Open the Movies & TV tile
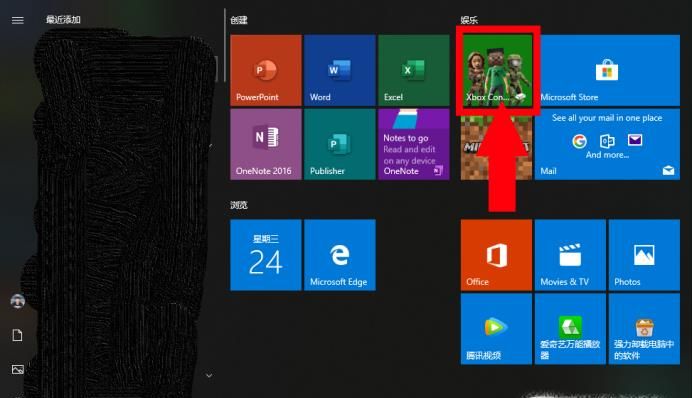 pyautogui.click(x=570, y=255)
